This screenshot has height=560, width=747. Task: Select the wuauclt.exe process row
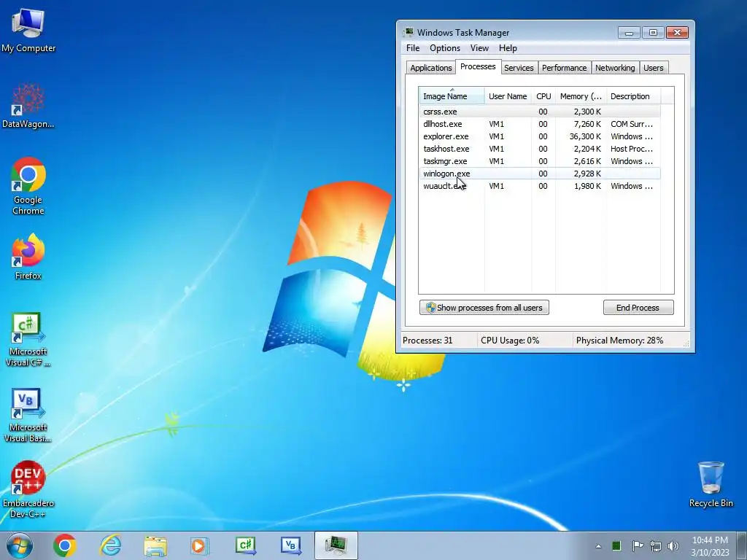(x=540, y=186)
